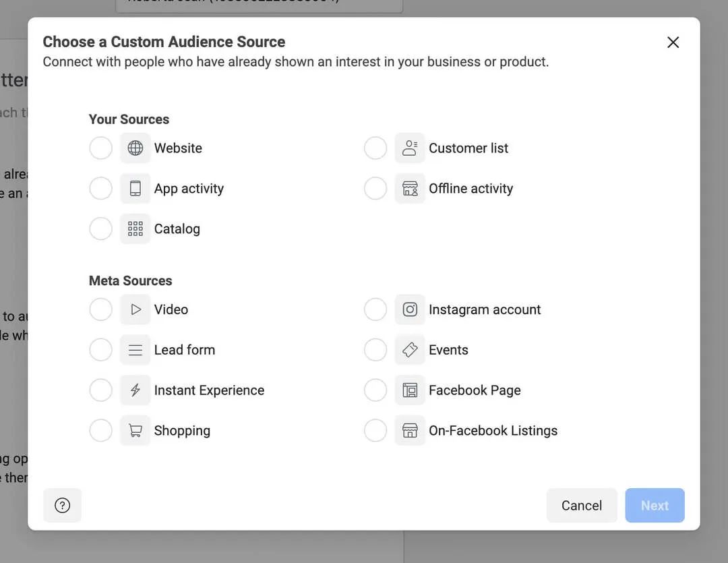Select the Instagram account radio button

pos(375,309)
